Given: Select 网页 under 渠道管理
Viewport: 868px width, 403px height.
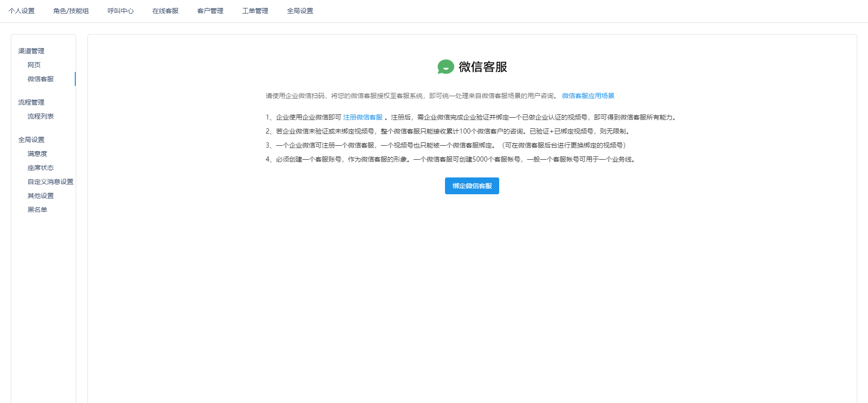Looking at the screenshot, I should 34,65.
